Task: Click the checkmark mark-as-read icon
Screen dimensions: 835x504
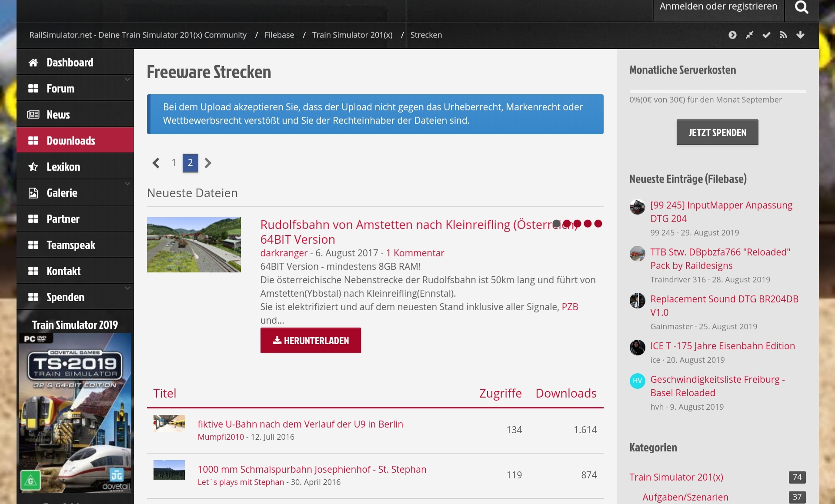Action: [x=766, y=35]
